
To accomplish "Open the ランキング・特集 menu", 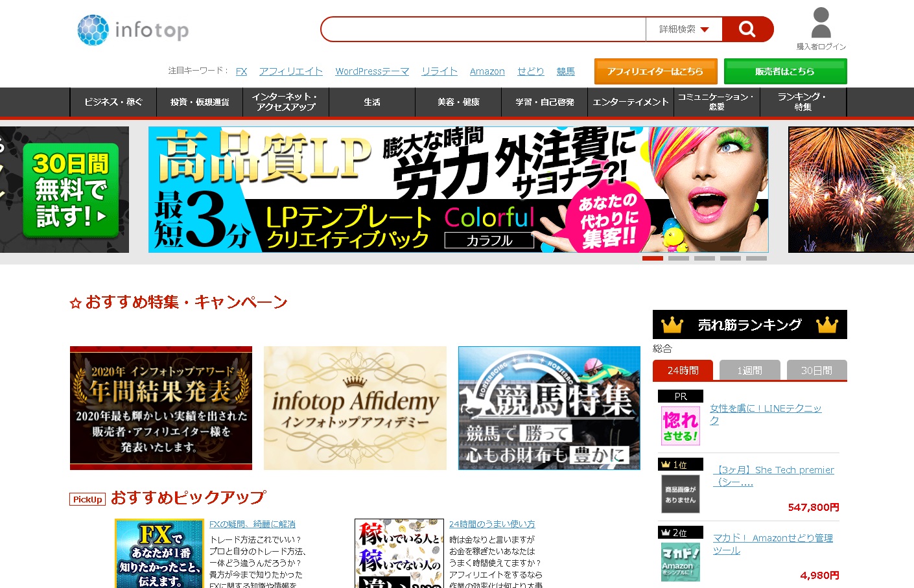I will (x=803, y=102).
